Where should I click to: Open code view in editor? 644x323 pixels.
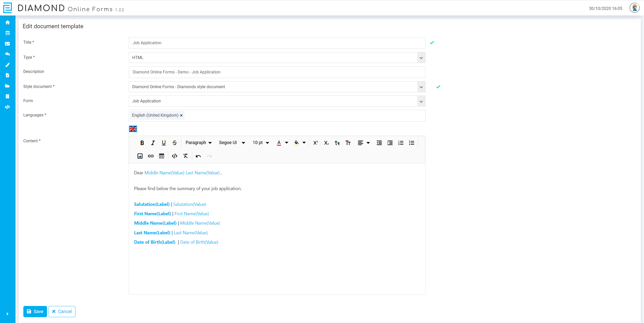(174, 156)
